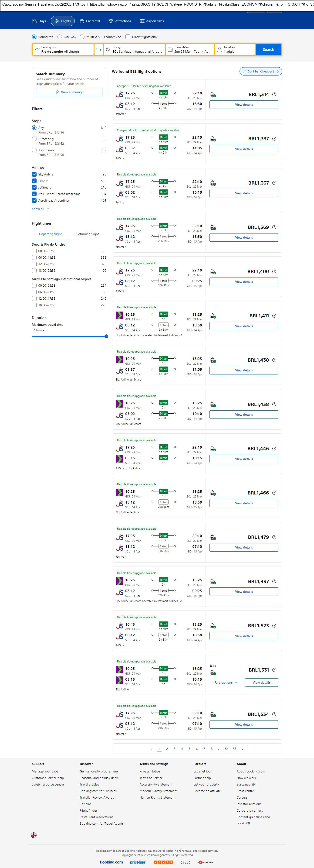Click the price info icon next to BRL1,531
Viewport: 314px width, 868px height.
pyautogui.click(x=274, y=670)
